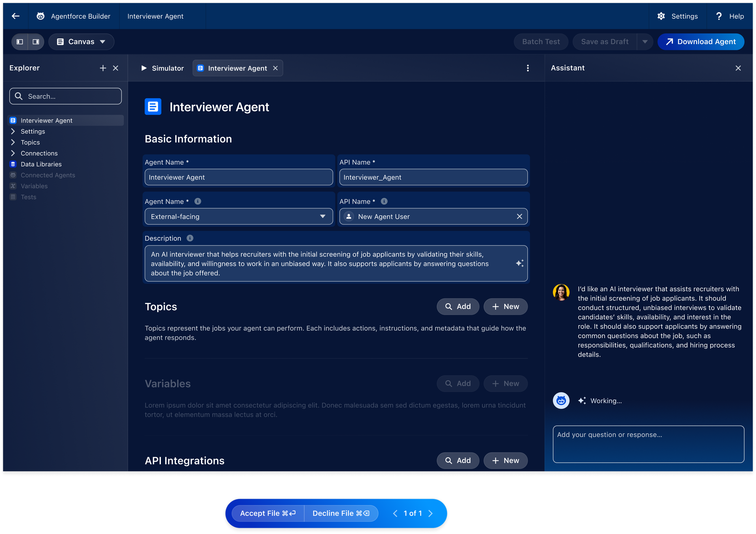Close the Assistant panel
The width and height of the screenshot is (756, 534).
point(738,68)
